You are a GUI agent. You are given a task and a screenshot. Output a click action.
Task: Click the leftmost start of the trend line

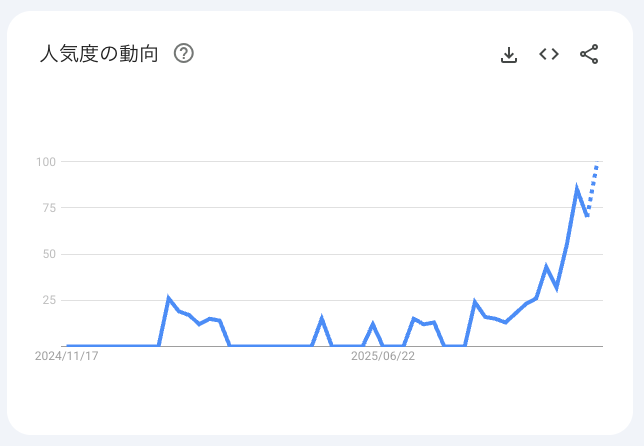click(x=67, y=346)
